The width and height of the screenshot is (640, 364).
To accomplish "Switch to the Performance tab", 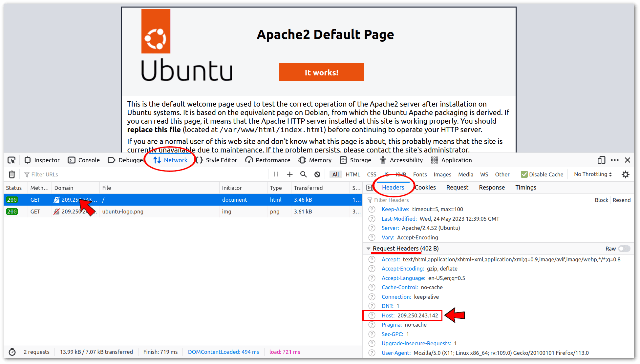I will pyautogui.click(x=268, y=160).
